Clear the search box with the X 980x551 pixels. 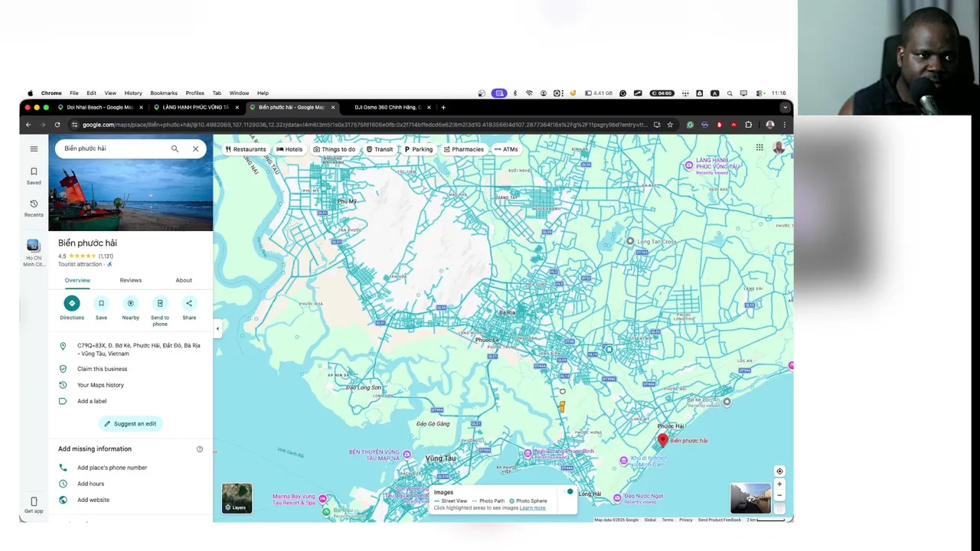pyautogui.click(x=195, y=148)
